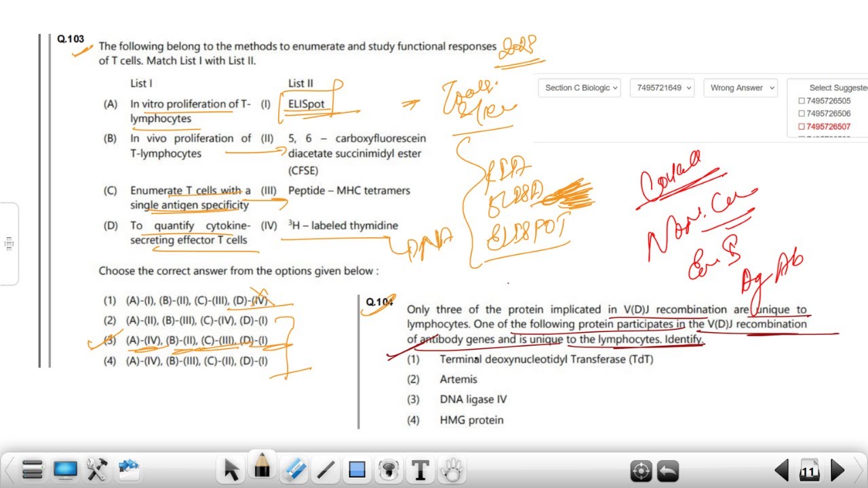Select the pencil drawing tool

262,467
